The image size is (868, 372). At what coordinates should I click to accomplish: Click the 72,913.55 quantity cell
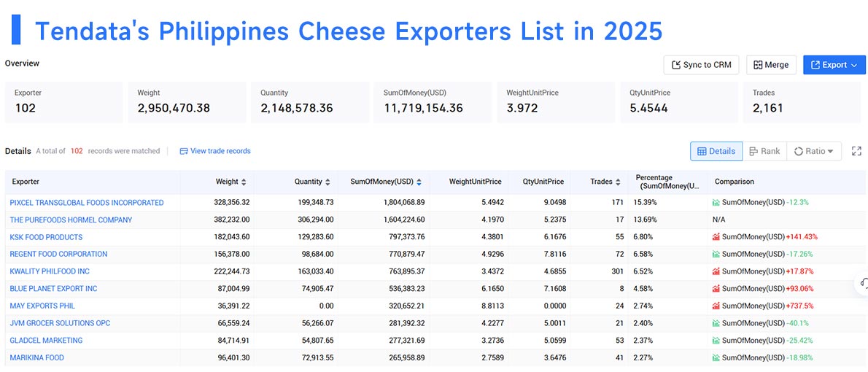[317, 357]
